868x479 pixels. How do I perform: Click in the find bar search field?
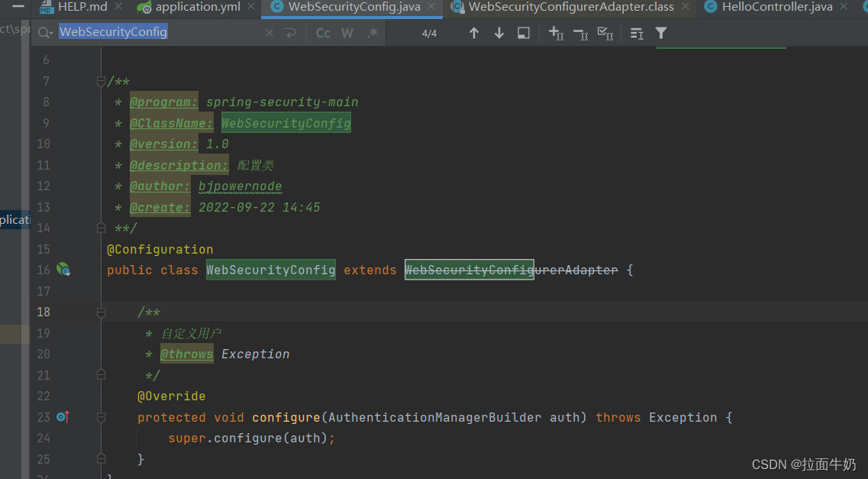(160, 33)
